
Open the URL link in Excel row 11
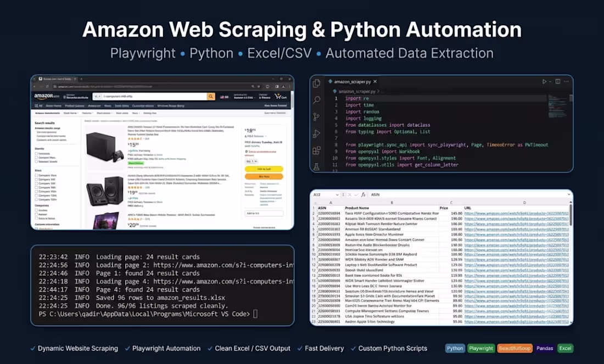coord(516,259)
